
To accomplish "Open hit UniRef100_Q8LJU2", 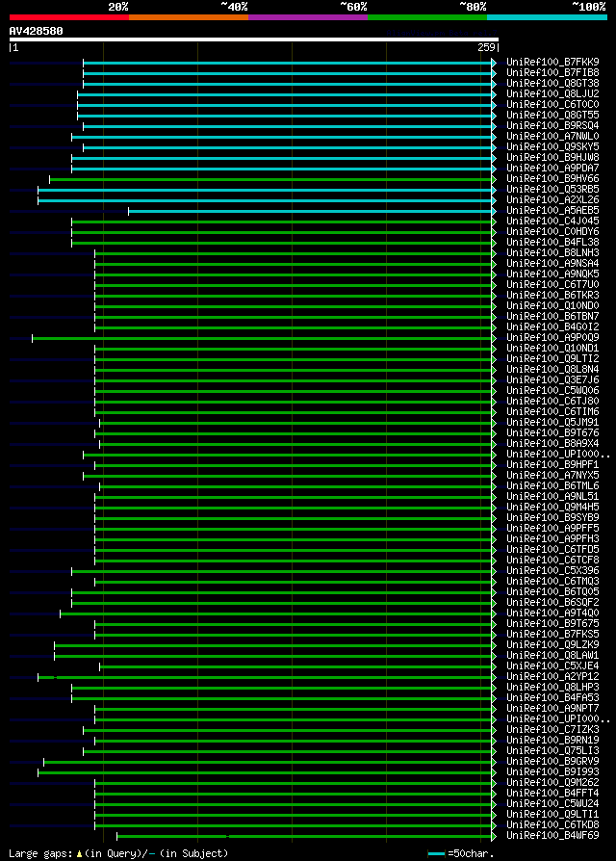I will pyautogui.click(x=552, y=93).
